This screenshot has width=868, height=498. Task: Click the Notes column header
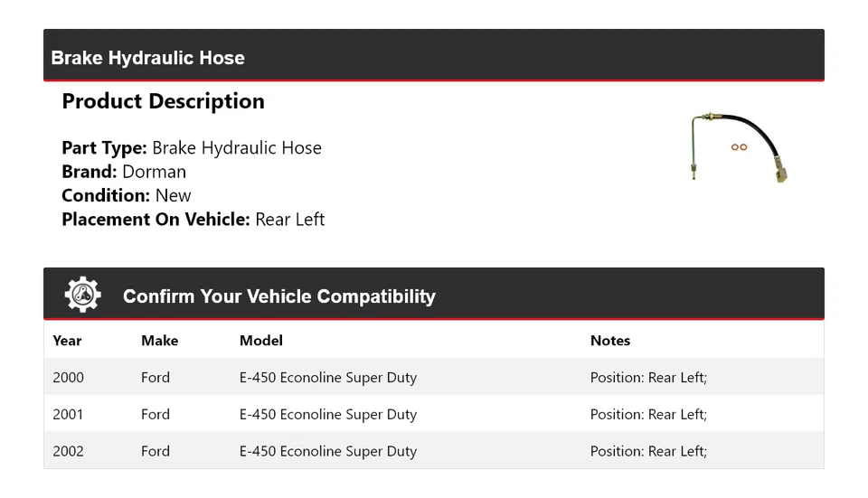610,341
